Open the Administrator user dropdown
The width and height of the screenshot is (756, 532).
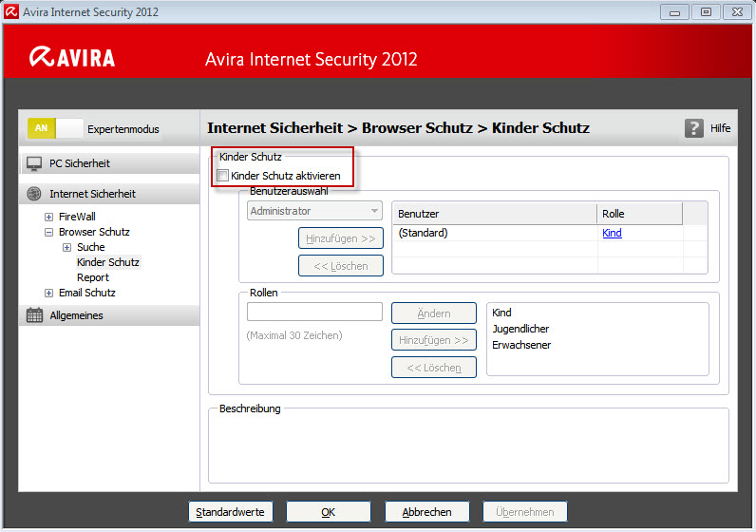tap(314, 211)
